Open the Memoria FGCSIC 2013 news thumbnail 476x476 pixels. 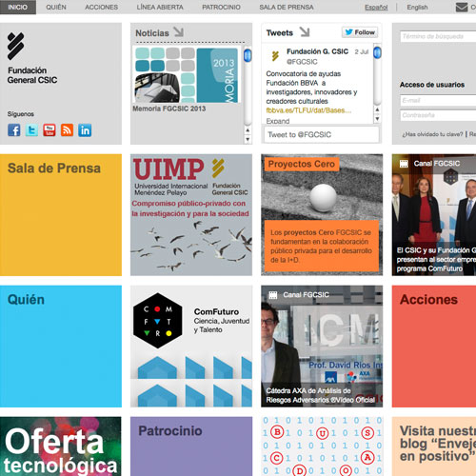point(187,75)
